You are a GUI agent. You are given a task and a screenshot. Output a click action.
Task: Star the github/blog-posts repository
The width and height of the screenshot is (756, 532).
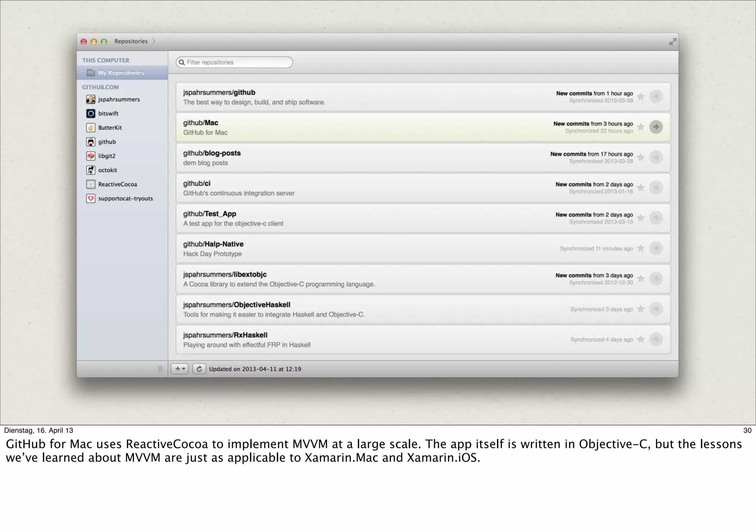tap(641, 157)
